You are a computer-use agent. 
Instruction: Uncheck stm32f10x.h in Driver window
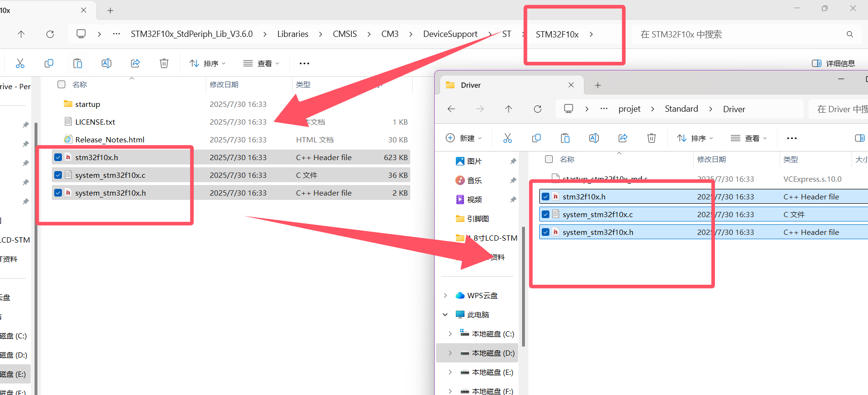[546, 197]
